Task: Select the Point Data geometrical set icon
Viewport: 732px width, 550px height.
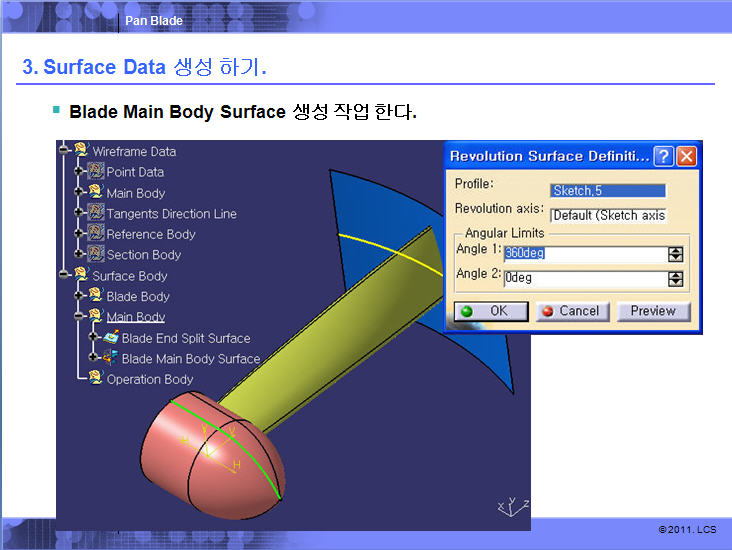Action: pyautogui.click(x=96, y=172)
